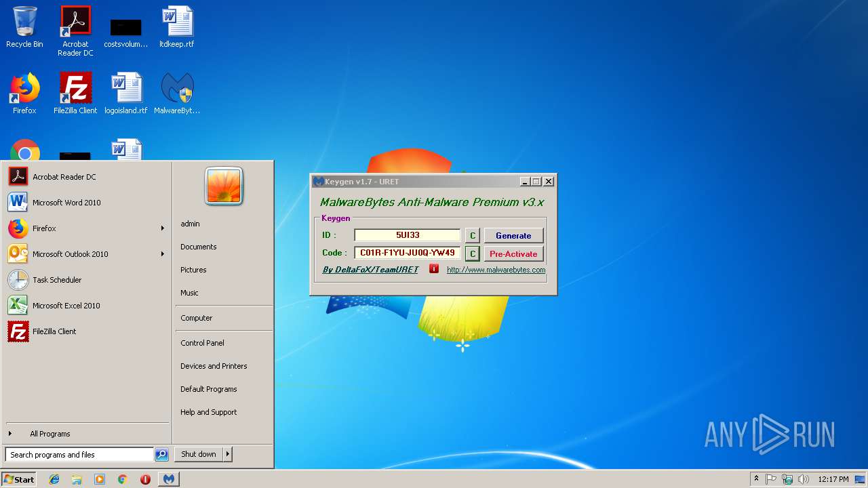868x488 pixels.
Task: Minimize the Keygen window
Action: (x=525, y=182)
